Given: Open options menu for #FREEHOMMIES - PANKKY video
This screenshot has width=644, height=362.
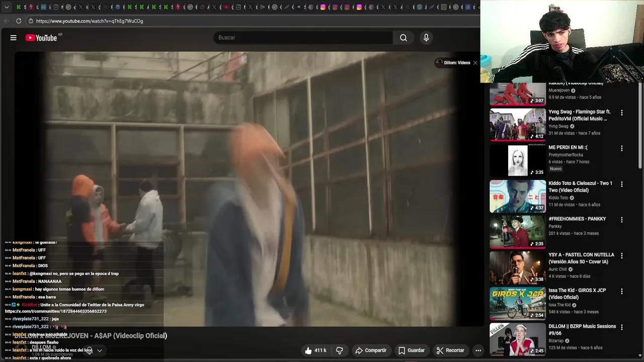Looking at the screenshot, I should click(x=621, y=220).
